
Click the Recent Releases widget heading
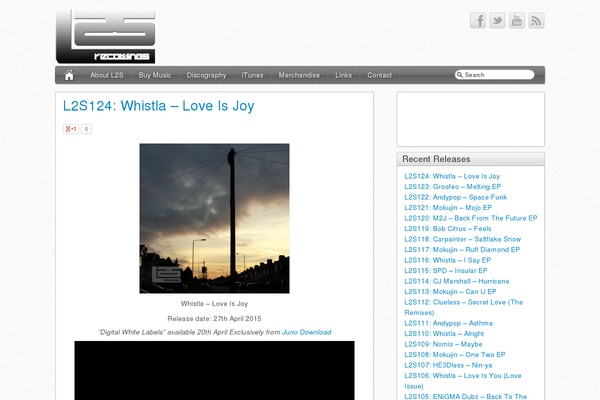[436, 159]
